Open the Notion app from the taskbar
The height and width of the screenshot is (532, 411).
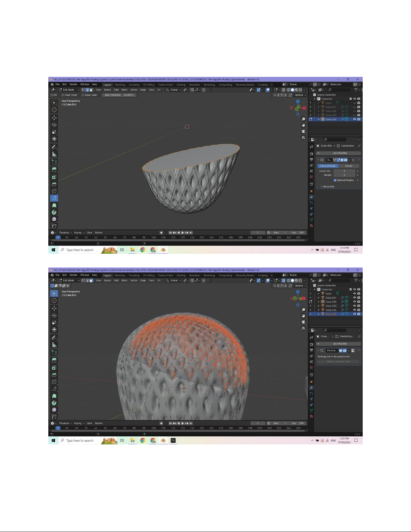click(173, 440)
